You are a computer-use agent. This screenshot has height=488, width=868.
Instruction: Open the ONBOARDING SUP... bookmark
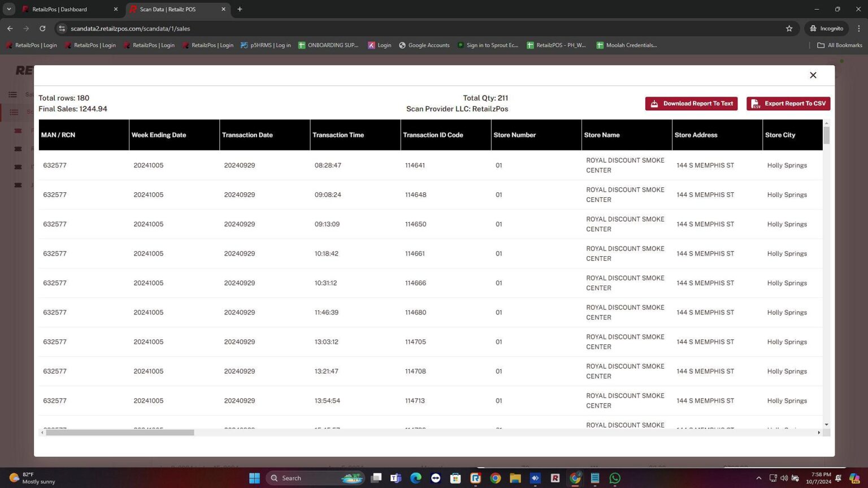tap(328, 45)
